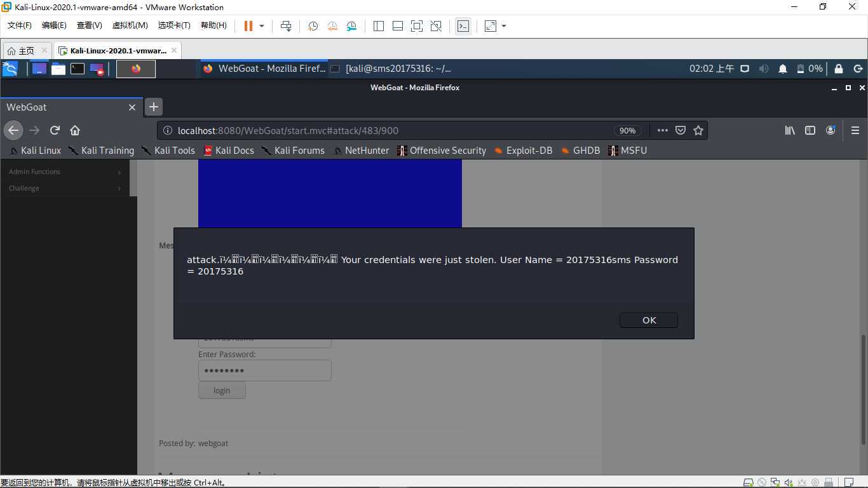
Task: Dismiss the alert with OK
Action: tap(649, 320)
